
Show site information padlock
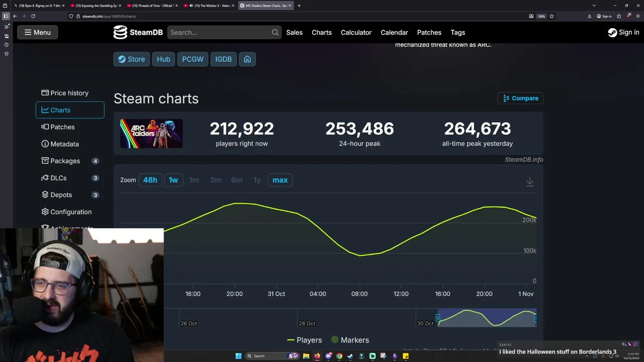coord(78,16)
